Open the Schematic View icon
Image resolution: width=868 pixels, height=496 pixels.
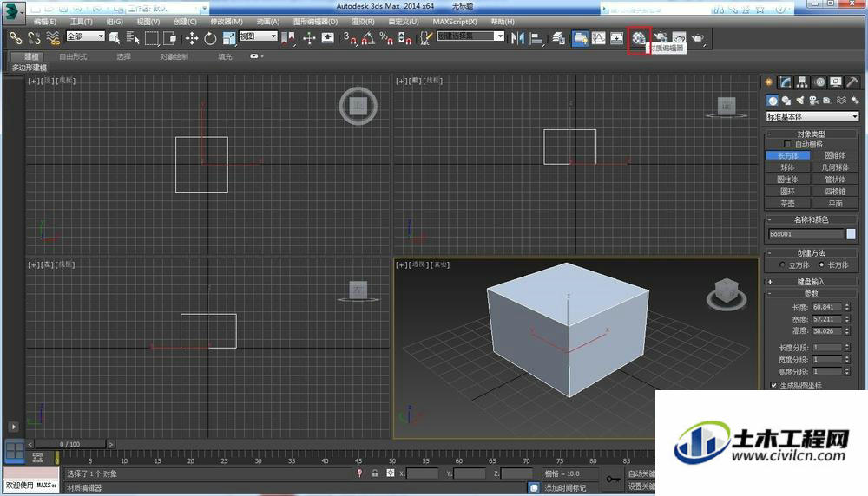click(616, 38)
